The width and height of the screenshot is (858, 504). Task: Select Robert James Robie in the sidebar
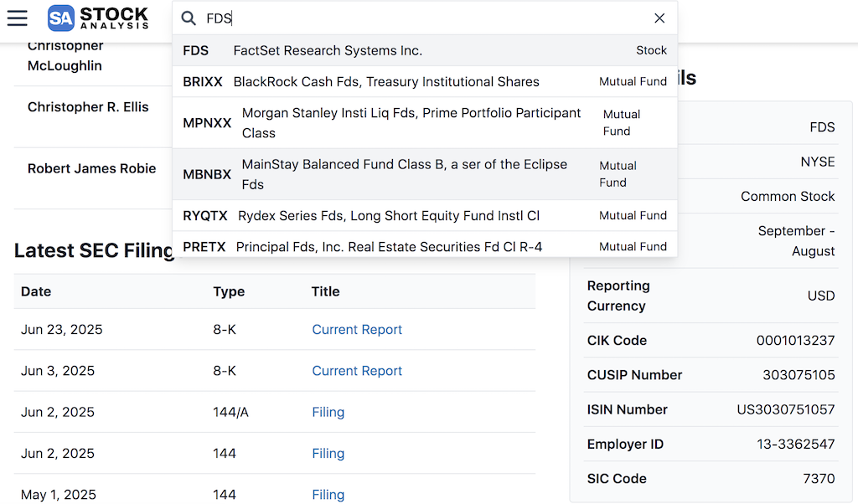(91, 168)
